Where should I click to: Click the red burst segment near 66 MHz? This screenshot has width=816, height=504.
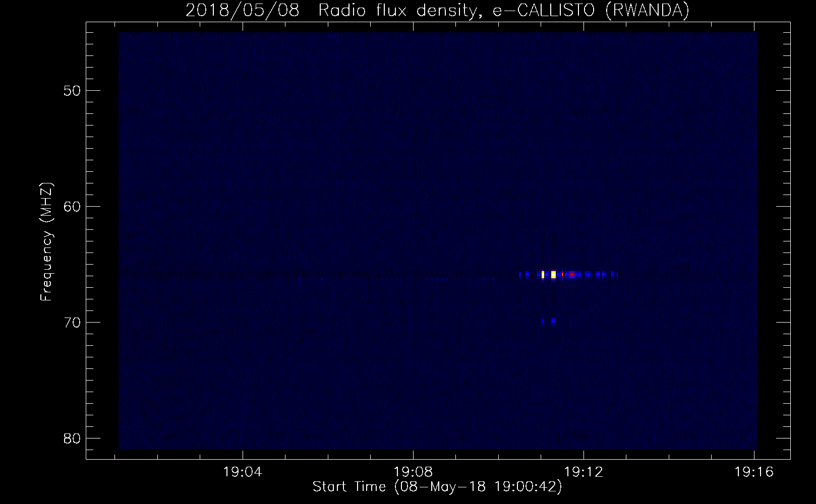point(572,275)
